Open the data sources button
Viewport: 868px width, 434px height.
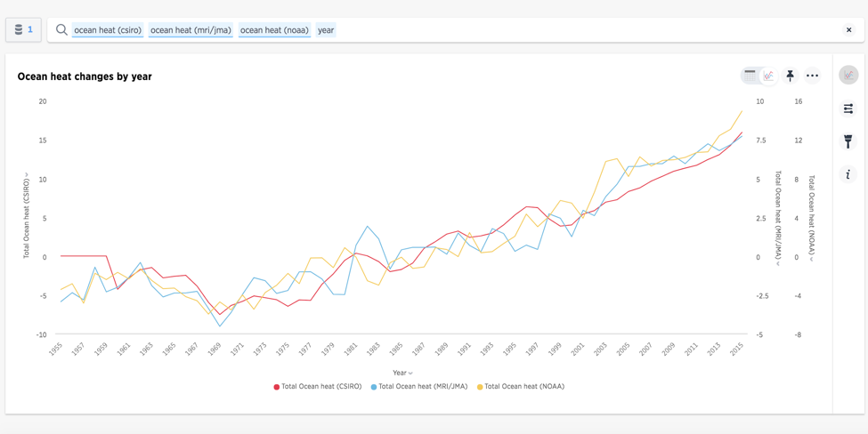point(23,29)
